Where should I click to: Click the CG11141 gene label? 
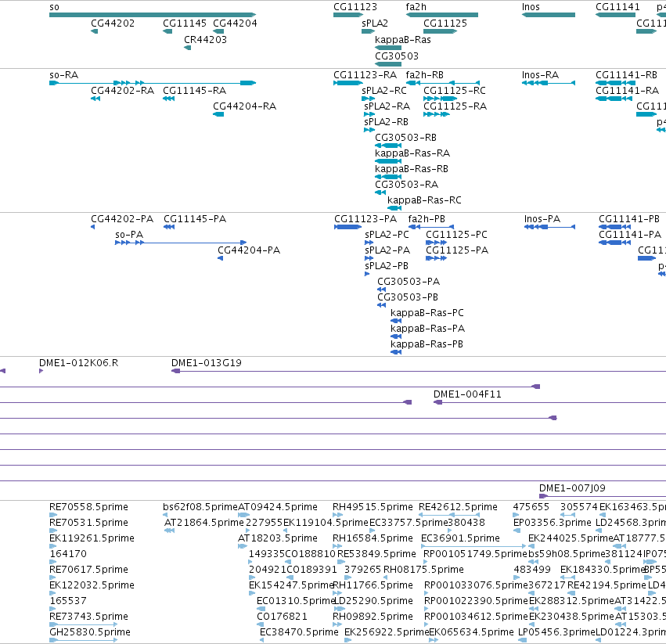coord(617,7)
